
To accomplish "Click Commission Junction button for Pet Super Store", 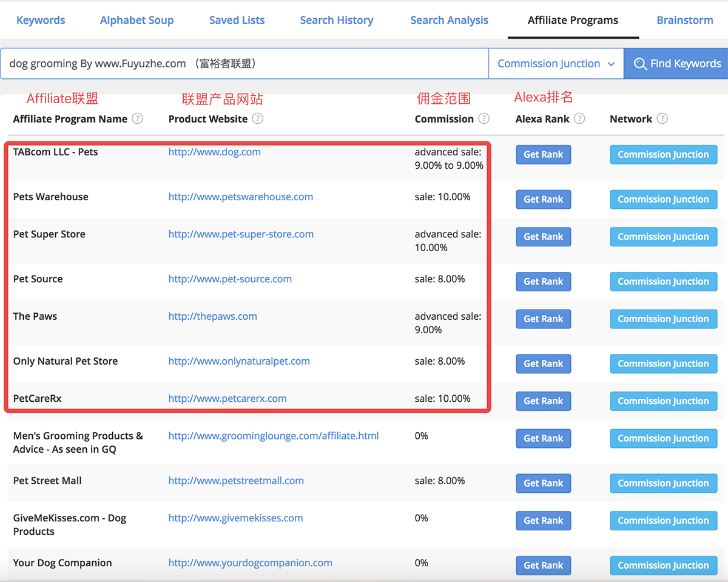I will [x=663, y=237].
